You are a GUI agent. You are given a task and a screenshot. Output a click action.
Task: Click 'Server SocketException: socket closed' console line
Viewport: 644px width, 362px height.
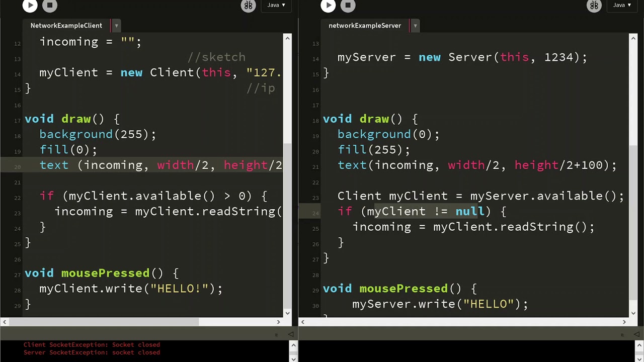tap(92, 353)
